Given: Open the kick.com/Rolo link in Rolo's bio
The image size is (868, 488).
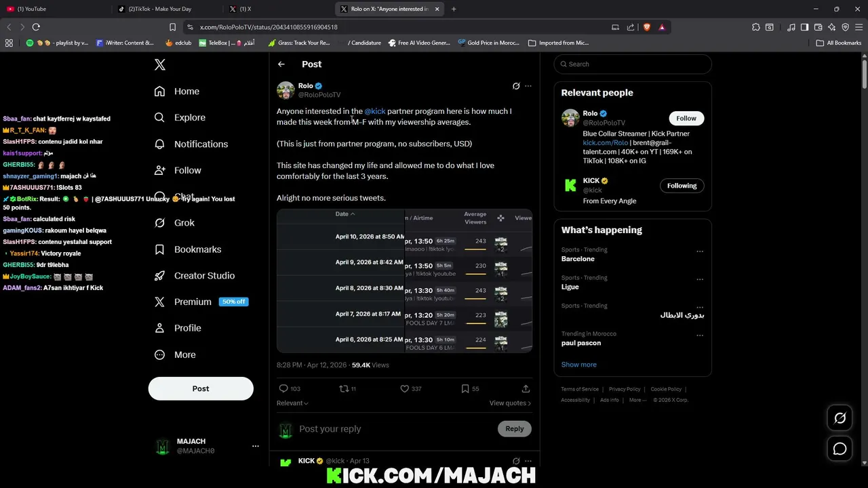Looking at the screenshot, I should 606,143.
